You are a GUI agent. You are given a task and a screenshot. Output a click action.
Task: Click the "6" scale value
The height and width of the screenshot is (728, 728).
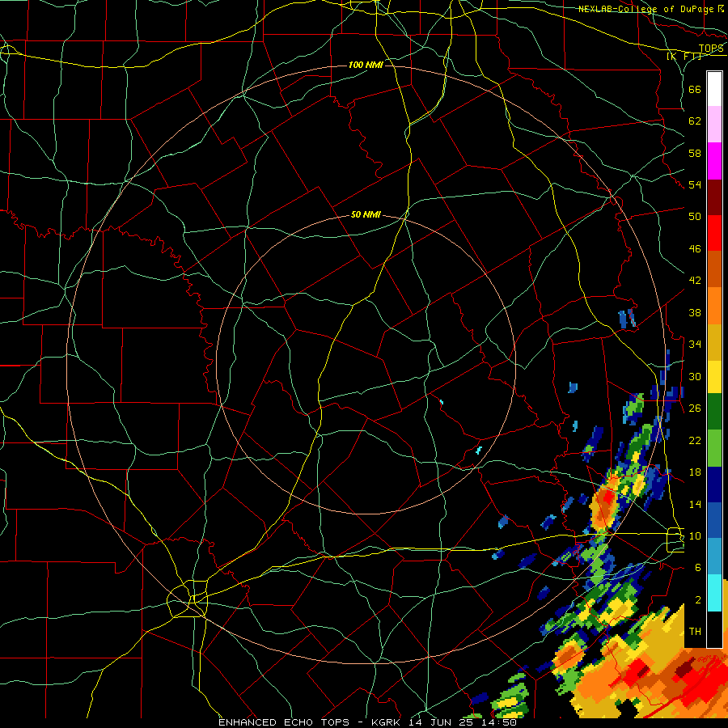(x=698, y=568)
